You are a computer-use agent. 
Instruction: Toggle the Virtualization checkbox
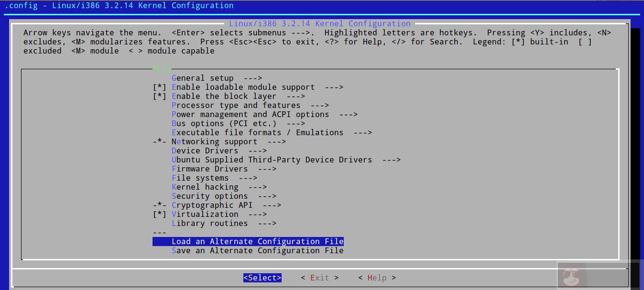159,215
